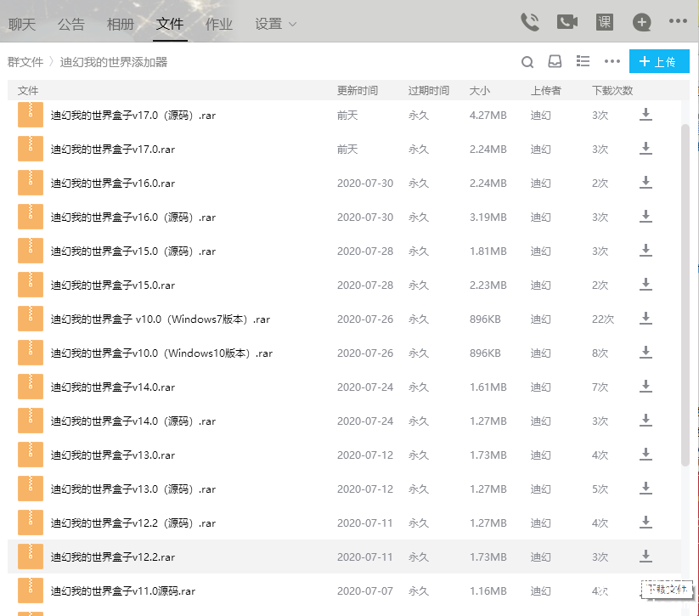Sort files by 更新时间 column header

point(357,91)
